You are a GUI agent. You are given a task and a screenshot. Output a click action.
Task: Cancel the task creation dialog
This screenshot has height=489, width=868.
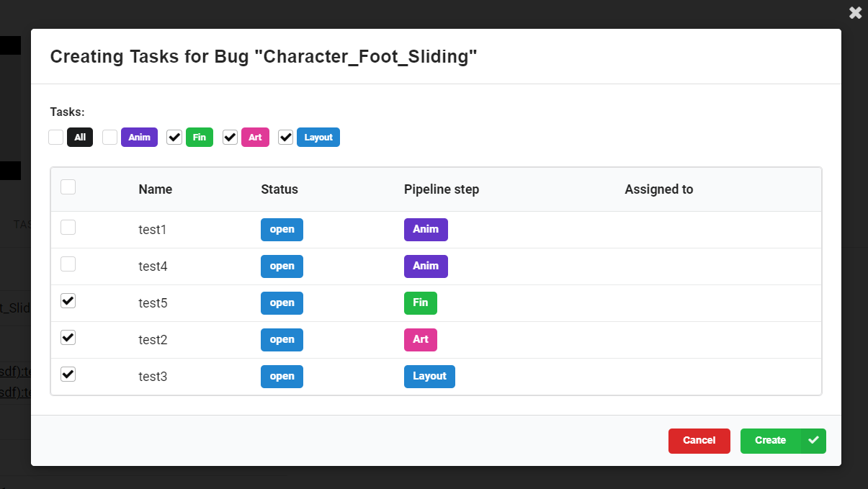coord(699,440)
